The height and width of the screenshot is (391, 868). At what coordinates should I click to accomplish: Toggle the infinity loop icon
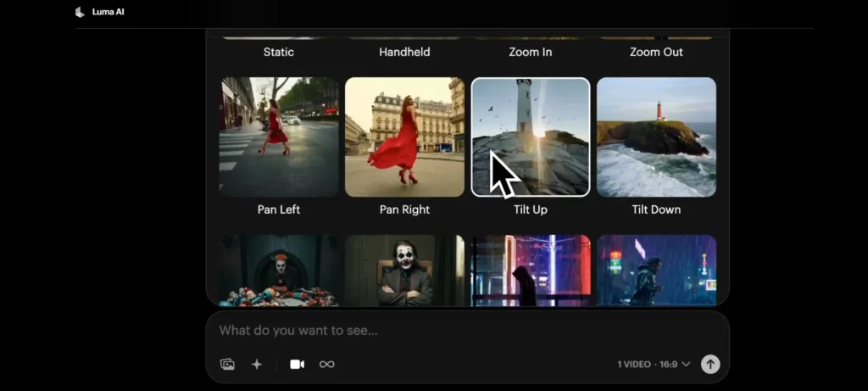coord(327,364)
